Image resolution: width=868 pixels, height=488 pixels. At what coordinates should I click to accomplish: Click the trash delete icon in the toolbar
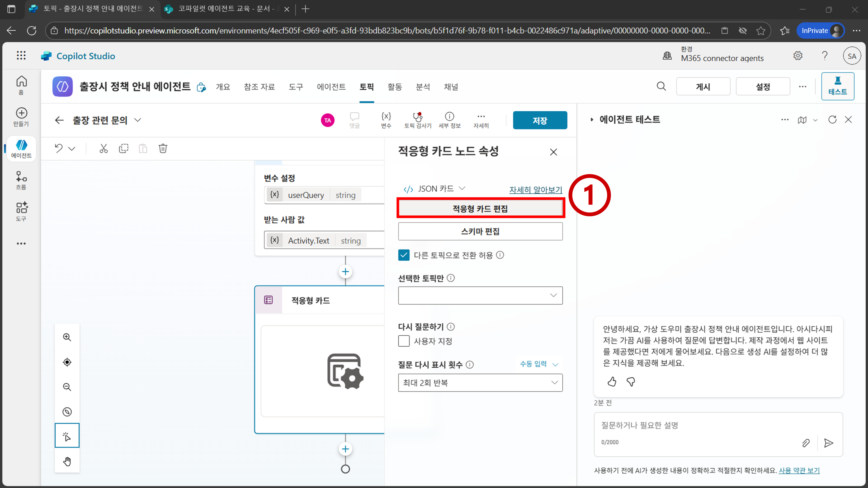click(x=163, y=149)
